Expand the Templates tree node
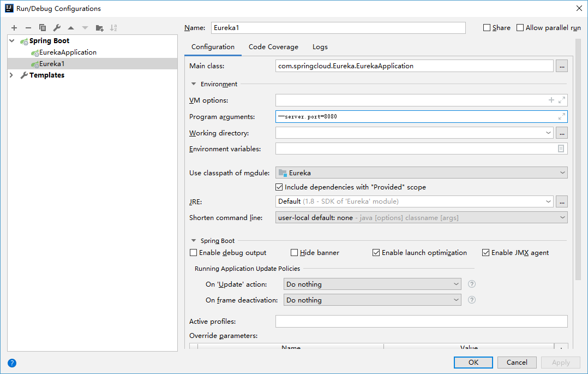The image size is (588, 374). 12,75
